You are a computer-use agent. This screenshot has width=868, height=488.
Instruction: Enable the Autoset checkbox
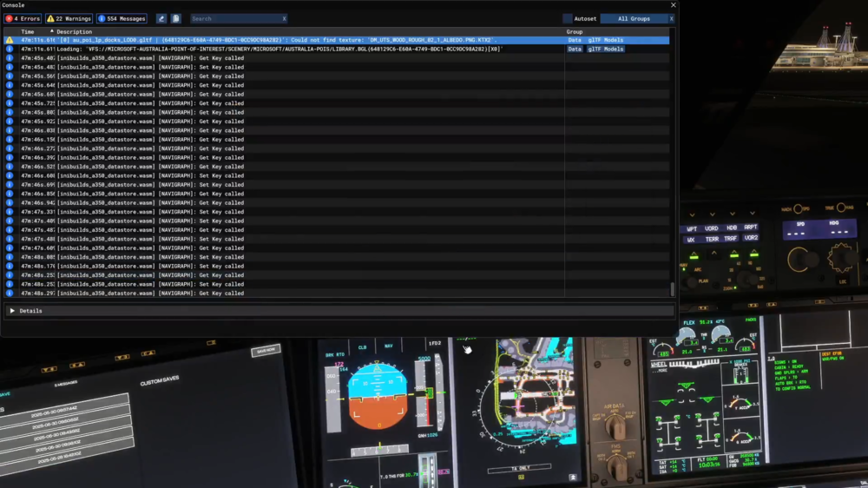pos(568,18)
